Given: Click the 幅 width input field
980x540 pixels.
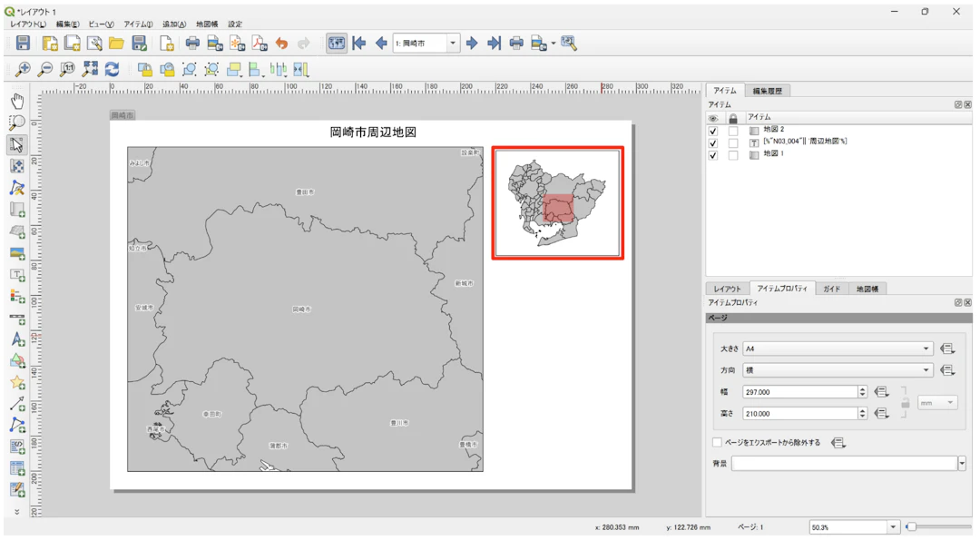Looking at the screenshot, I should coord(799,392).
